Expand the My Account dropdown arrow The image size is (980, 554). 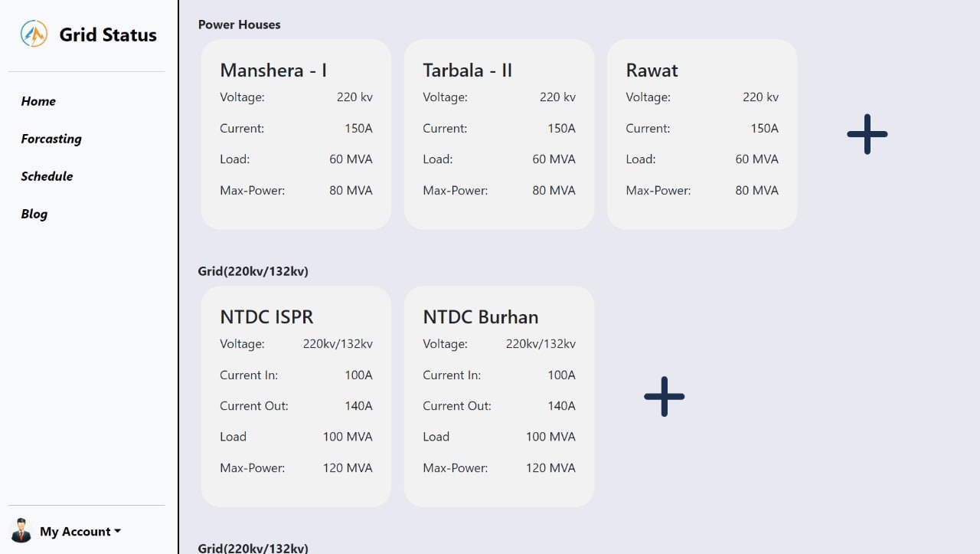point(118,531)
